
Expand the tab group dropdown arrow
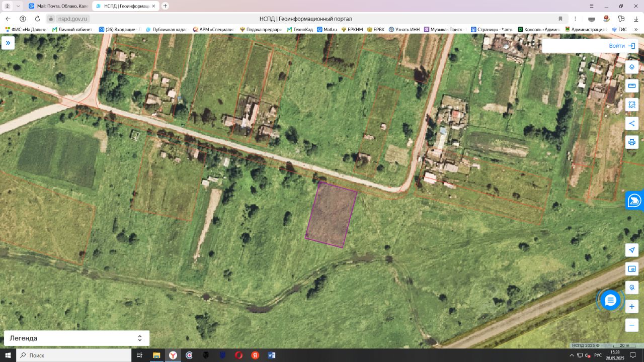pyautogui.click(x=19, y=6)
